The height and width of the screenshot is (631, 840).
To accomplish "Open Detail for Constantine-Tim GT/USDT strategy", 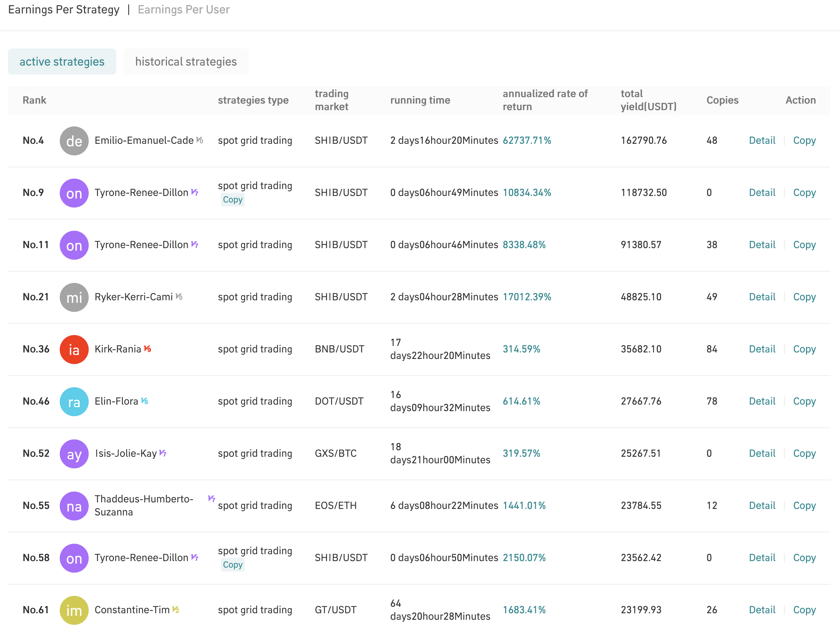I will tap(762, 610).
